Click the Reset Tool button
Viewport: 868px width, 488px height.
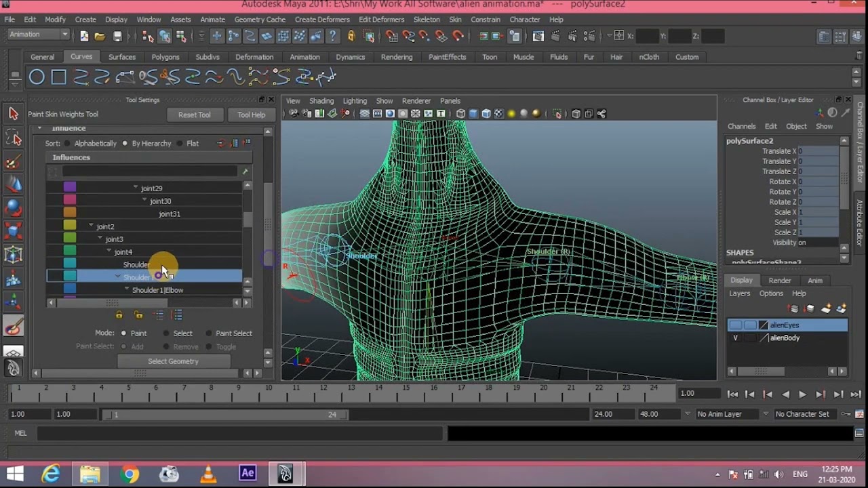click(195, 115)
